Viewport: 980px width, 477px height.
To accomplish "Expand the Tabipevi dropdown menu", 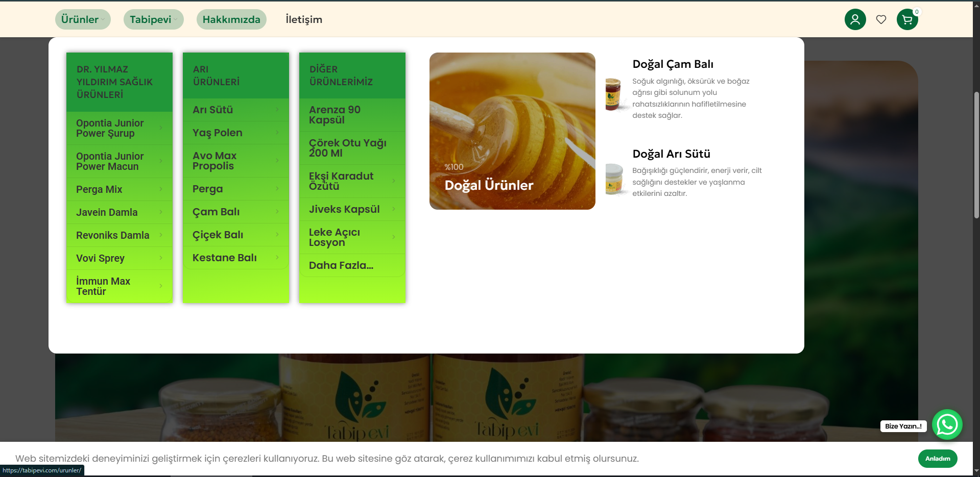I will click(153, 19).
